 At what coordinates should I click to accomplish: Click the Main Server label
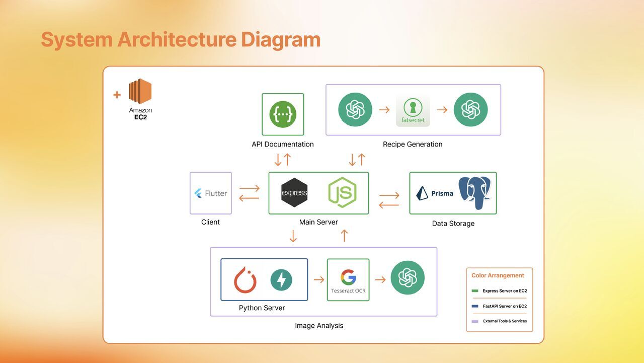pyautogui.click(x=318, y=222)
